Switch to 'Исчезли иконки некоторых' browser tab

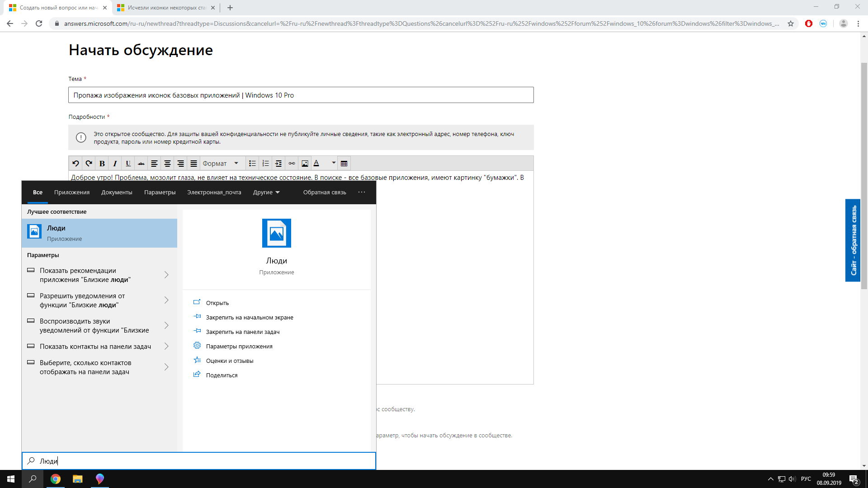(166, 8)
